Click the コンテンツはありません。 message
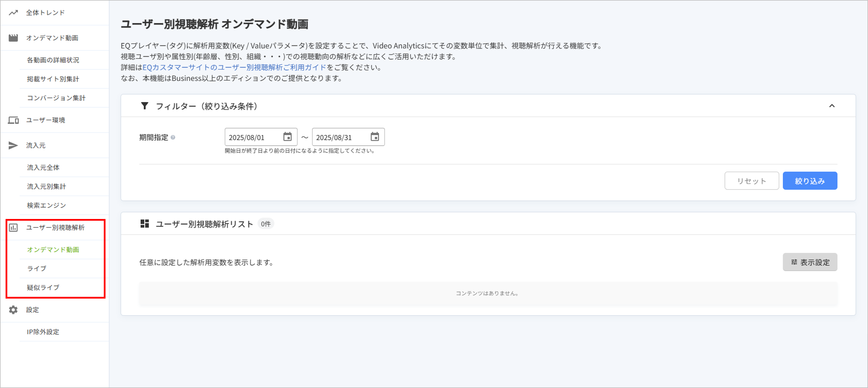This screenshot has height=388, width=868. (x=488, y=294)
